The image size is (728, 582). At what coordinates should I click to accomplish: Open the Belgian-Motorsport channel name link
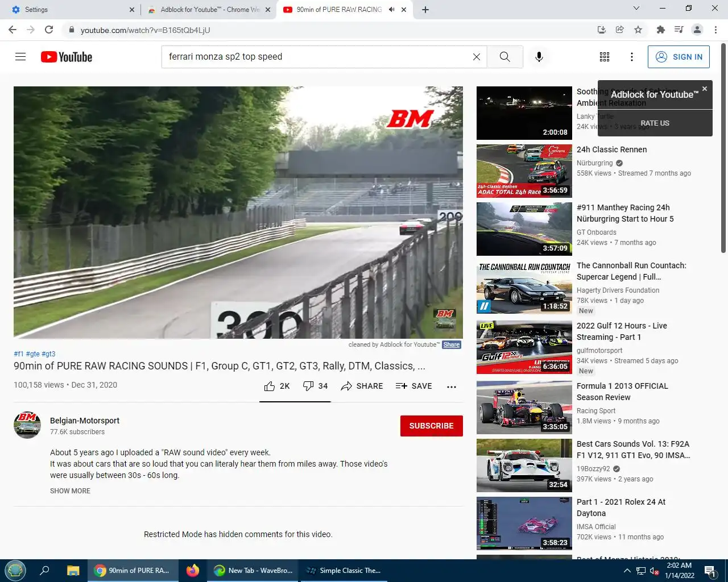click(85, 421)
